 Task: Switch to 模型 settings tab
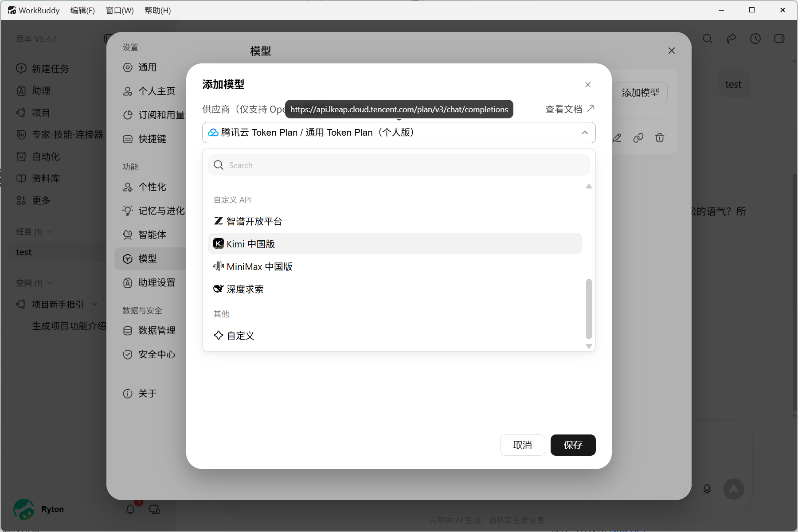(x=150, y=259)
